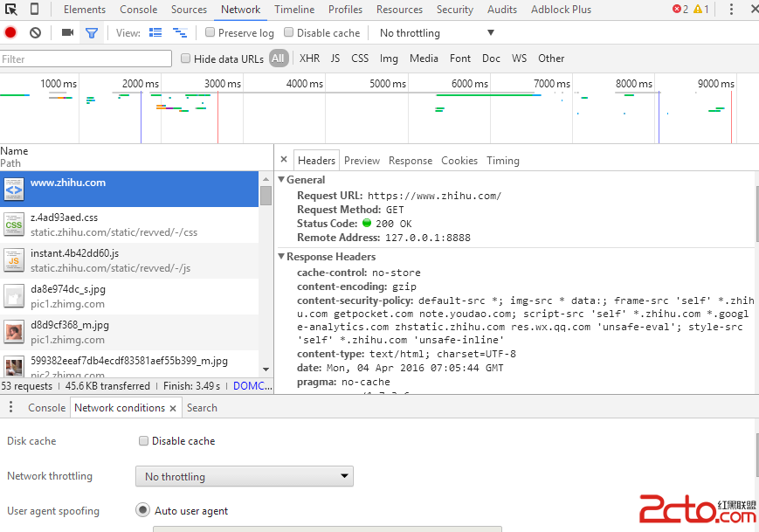Viewport: 759px width, 532px height.
Task: Open the DevTools three-dot customize menu
Action: coord(731,10)
